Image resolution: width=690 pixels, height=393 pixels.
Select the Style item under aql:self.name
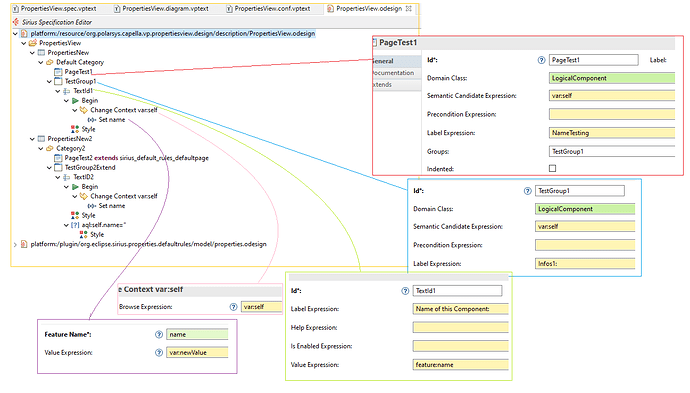[97, 235]
